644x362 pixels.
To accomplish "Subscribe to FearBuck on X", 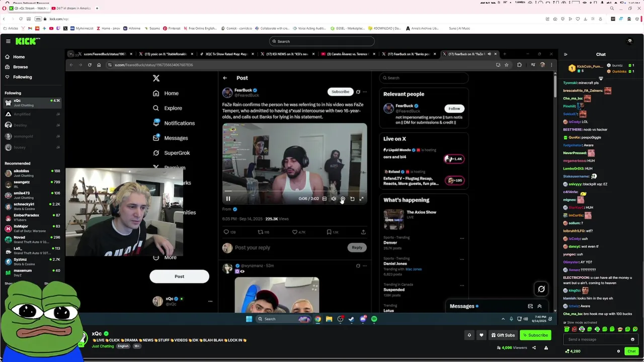I will tap(340, 92).
